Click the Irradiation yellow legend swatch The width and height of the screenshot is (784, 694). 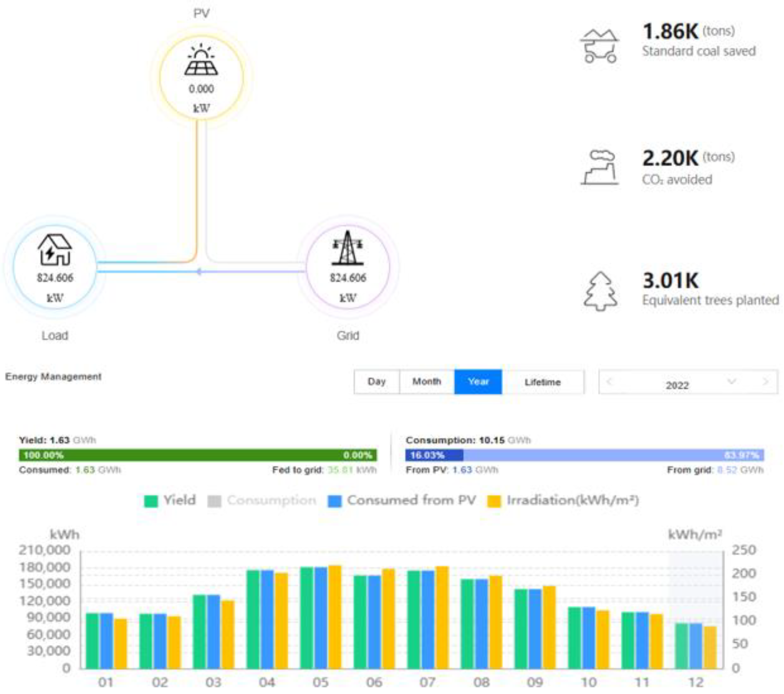pyautogui.click(x=494, y=501)
